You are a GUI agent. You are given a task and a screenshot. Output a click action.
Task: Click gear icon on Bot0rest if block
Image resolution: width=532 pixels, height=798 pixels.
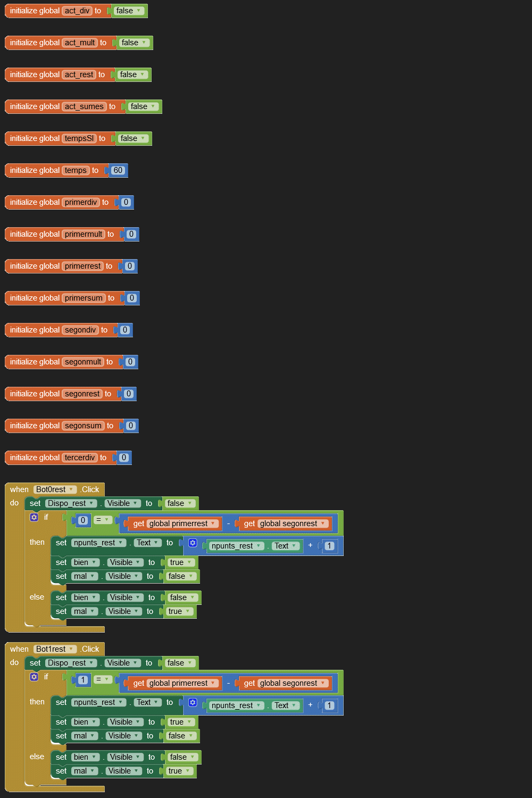click(x=34, y=517)
